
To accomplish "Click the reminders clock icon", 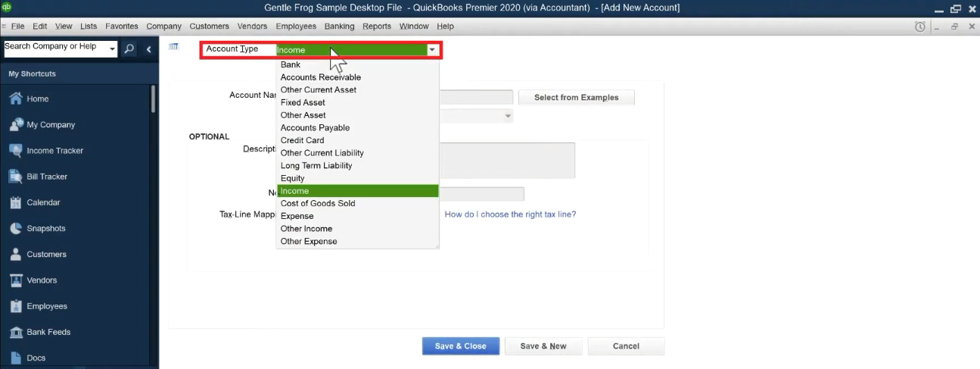I will tap(920, 27).
